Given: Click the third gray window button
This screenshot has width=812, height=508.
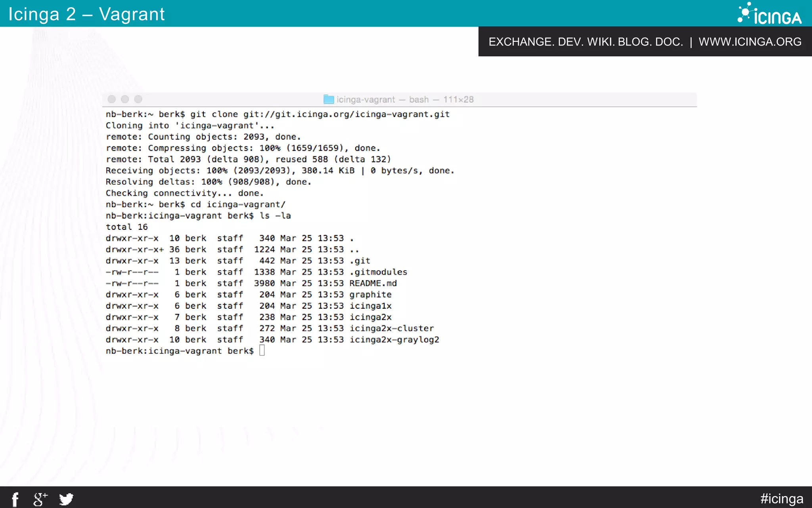Looking at the screenshot, I should tap(138, 99).
